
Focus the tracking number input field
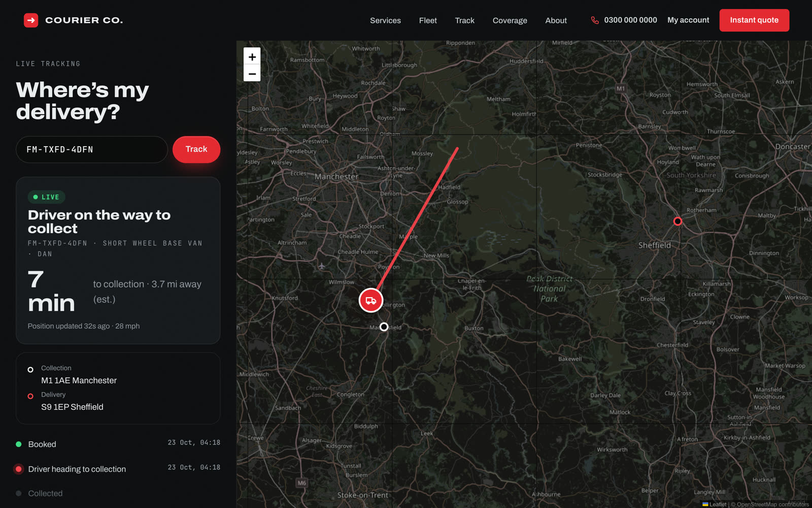[92, 149]
